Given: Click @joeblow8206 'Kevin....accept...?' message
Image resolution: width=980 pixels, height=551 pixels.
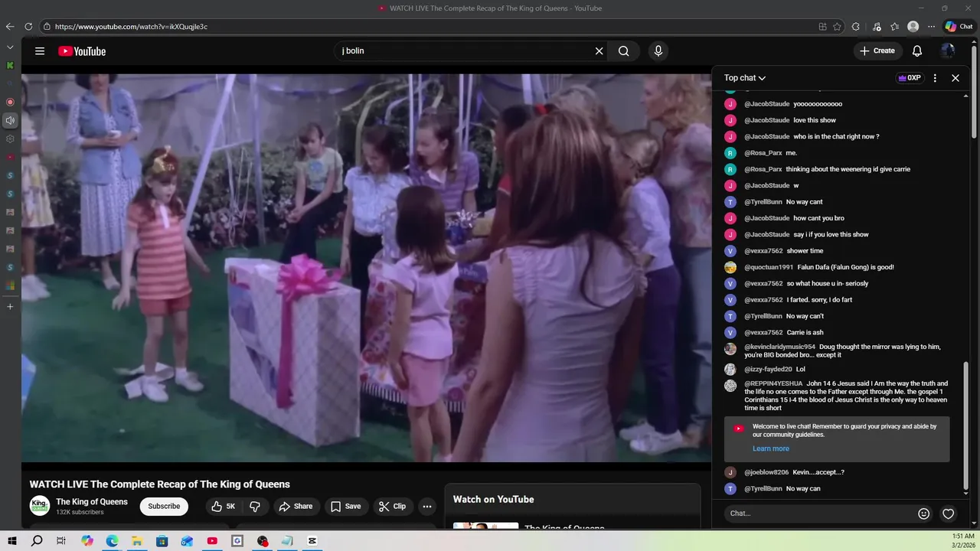Looking at the screenshot, I should coord(818,472).
